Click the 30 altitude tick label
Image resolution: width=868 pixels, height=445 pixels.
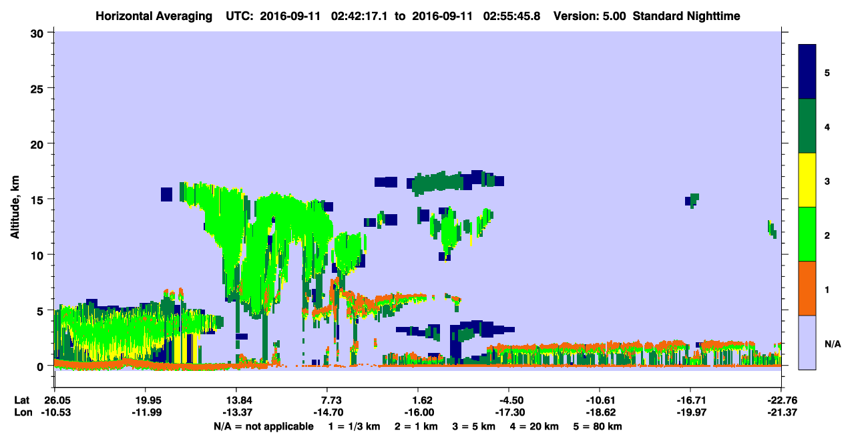tap(40, 33)
